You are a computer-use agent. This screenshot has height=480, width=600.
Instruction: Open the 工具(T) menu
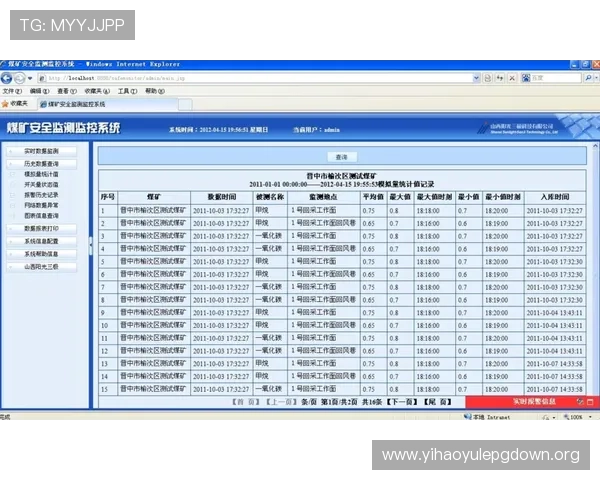point(127,91)
